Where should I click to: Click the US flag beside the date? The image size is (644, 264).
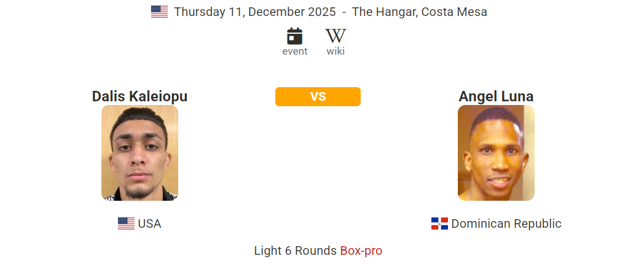pos(159,12)
